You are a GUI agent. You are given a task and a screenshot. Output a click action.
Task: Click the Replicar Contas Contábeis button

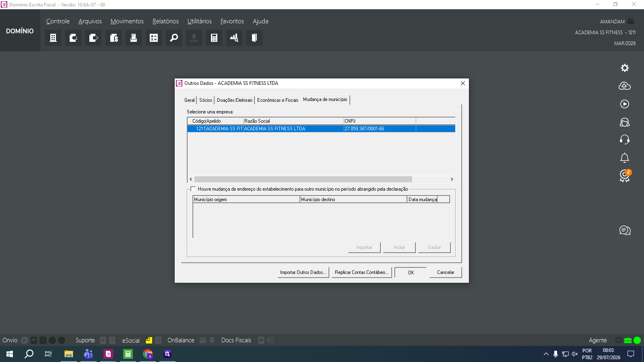click(x=362, y=272)
